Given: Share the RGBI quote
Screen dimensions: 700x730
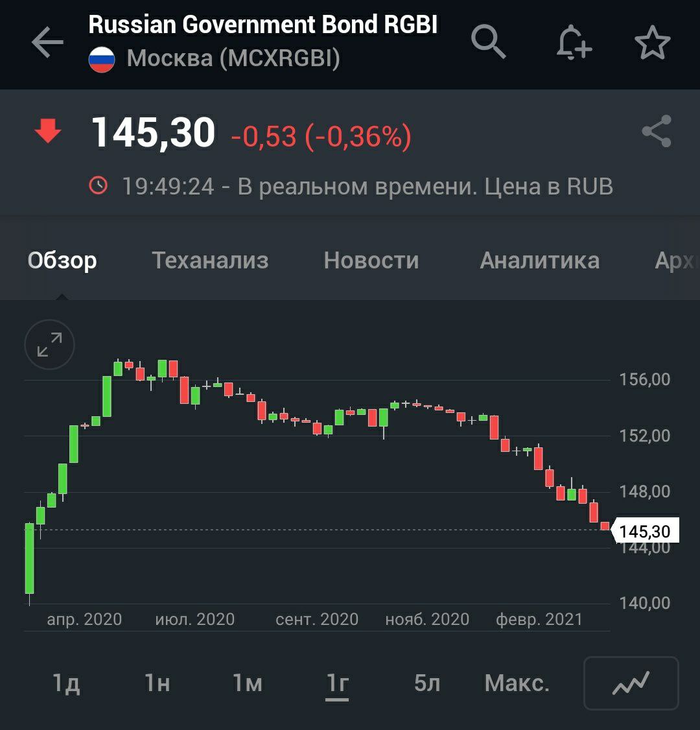Looking at the screenshot, I should [x=656, y=132].
